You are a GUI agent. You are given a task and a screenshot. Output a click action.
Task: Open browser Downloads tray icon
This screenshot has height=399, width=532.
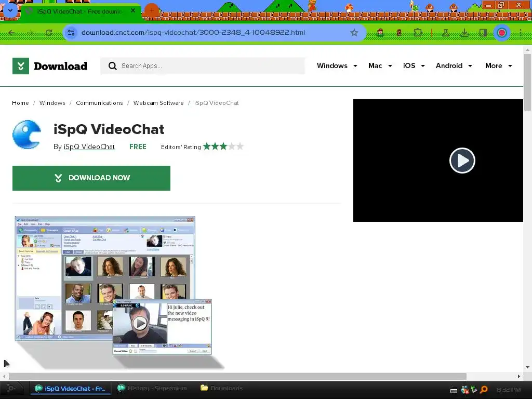[x=464, y=33]
